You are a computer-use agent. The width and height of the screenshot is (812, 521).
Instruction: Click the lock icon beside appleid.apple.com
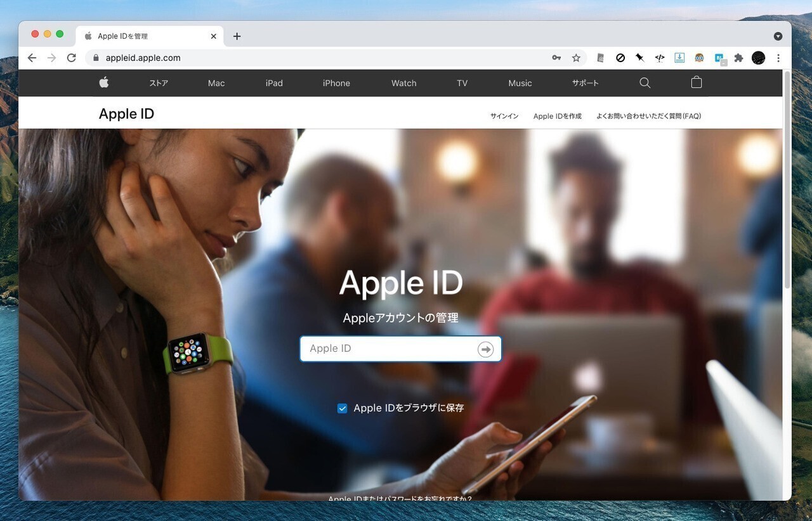coord(96,58)
